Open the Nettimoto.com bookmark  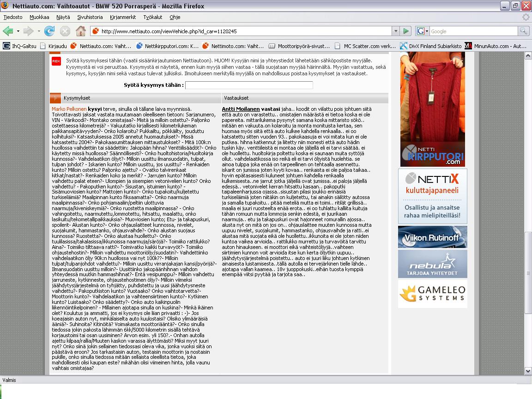point(232,46)
